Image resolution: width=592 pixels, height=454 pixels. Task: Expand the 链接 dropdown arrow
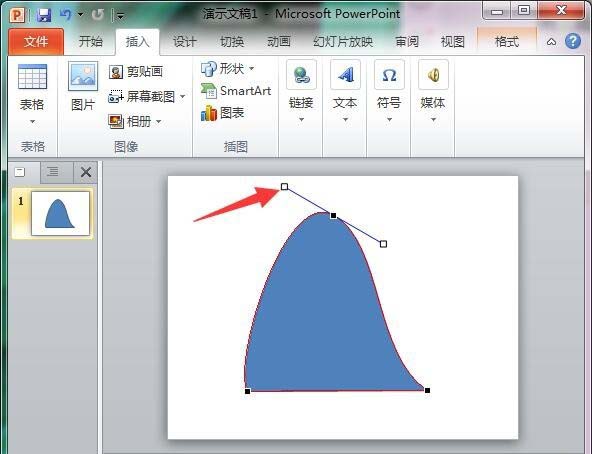[301, 120]
